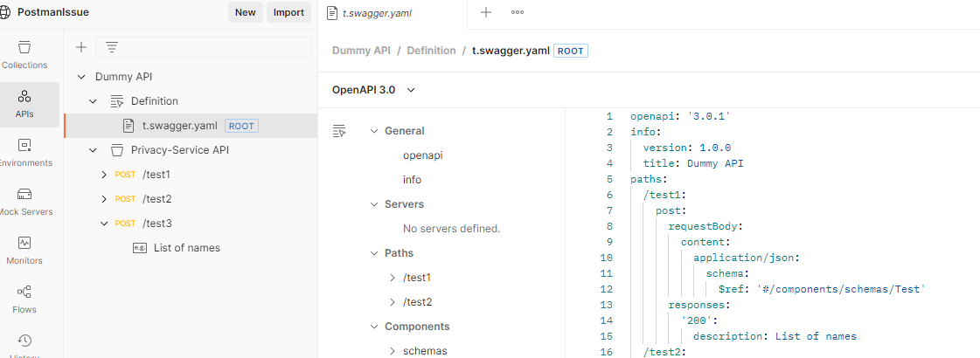Expand /test1 in the Paths outline
This screenshot has width=980, height=358.
click(393, 278)
